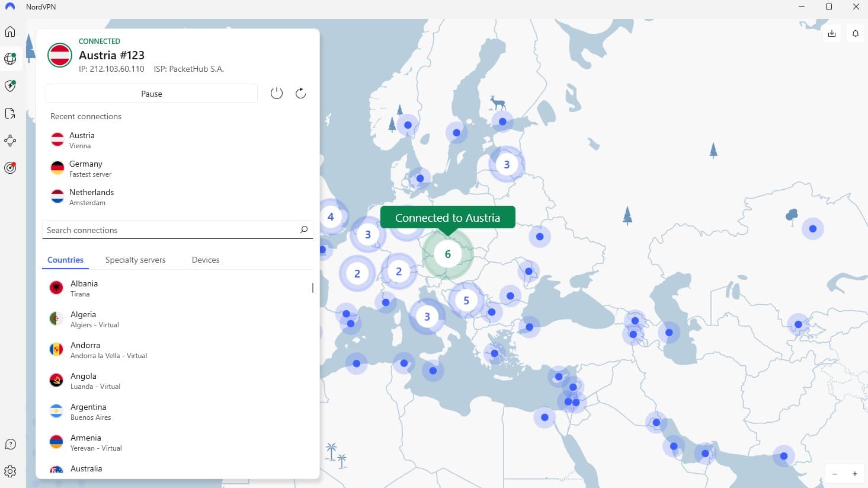Select Australia in country list
Image resolution: width=868 pixels, height=488 pixels.
(x=177, y=468)
